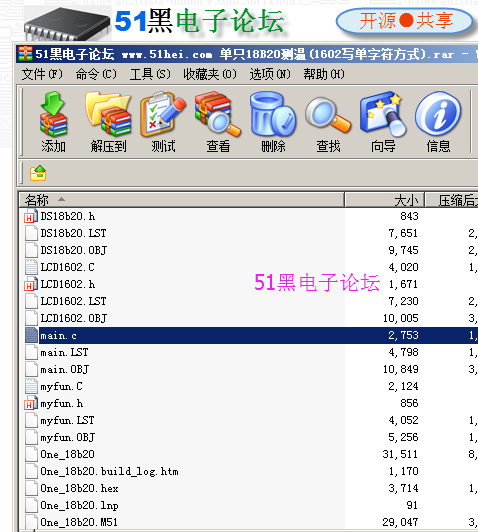Click the size value 91
Screen dimensions: 478x532
412,506
